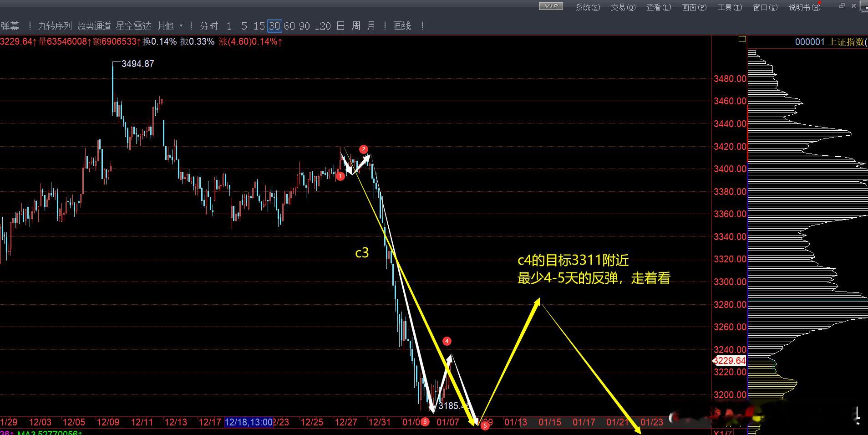
Task: Click the 量63546008 volume readout
Action: point(64,41)
